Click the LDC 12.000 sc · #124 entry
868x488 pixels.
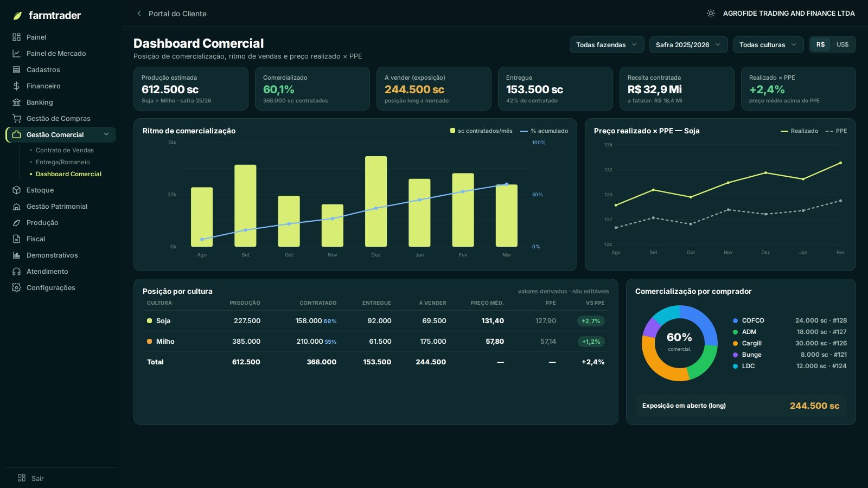pyautogui.click(x=789, y=366)
